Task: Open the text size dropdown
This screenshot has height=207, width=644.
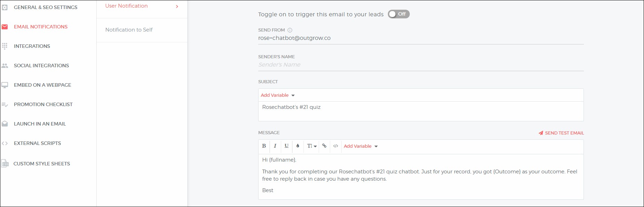Action: [312, 146]
